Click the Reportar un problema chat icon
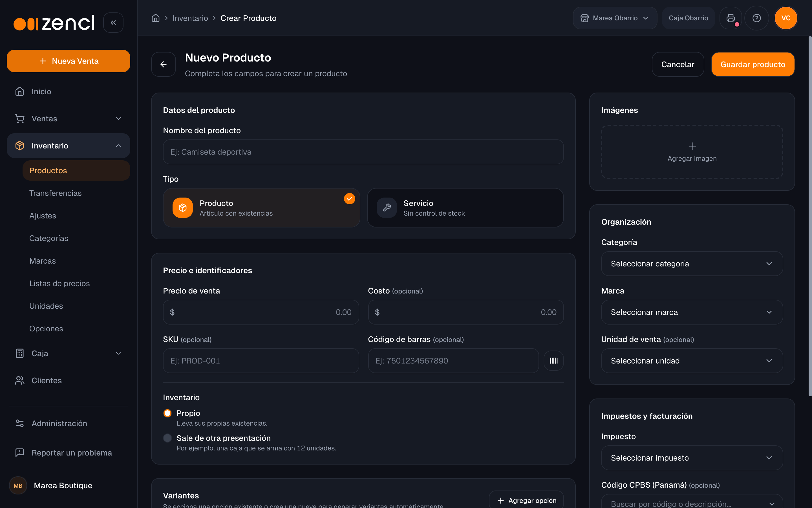Screen dimensions: 812x508 tap(20, 453)
